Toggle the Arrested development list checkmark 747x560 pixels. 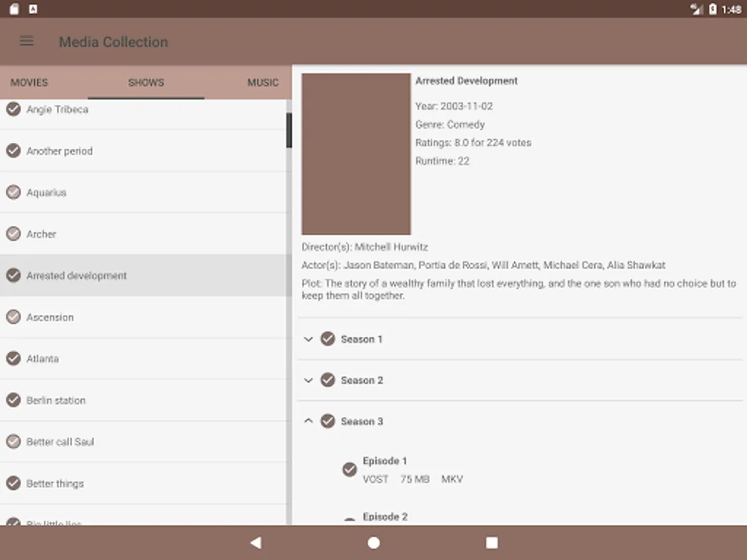[x=13, y=275]
